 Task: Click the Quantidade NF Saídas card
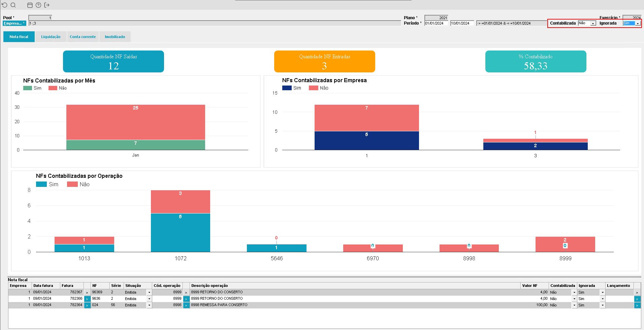click(x=114, y=61)
